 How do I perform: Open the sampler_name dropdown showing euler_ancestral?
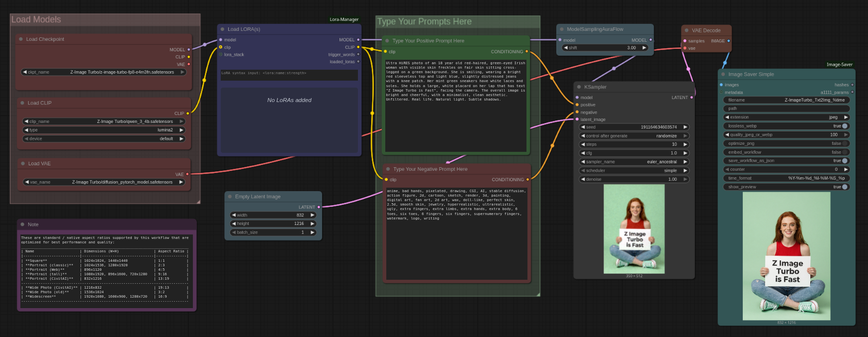pos(634,162)
